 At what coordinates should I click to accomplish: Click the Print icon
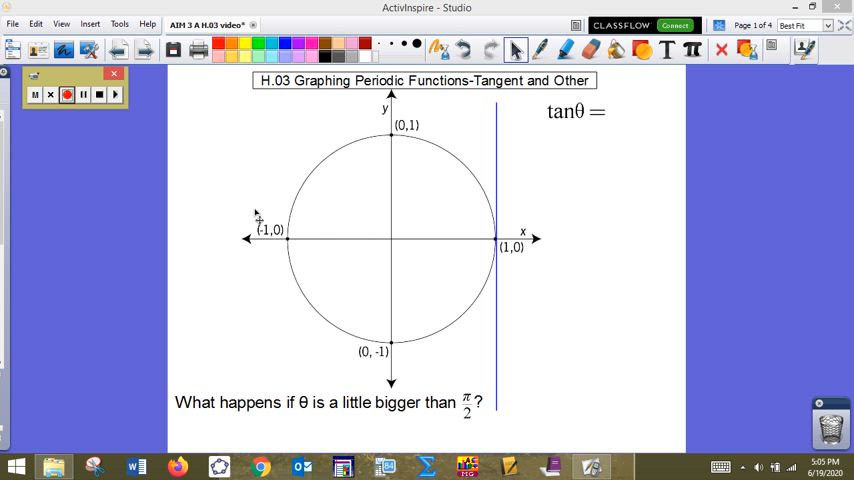click(x=198, y=50)
